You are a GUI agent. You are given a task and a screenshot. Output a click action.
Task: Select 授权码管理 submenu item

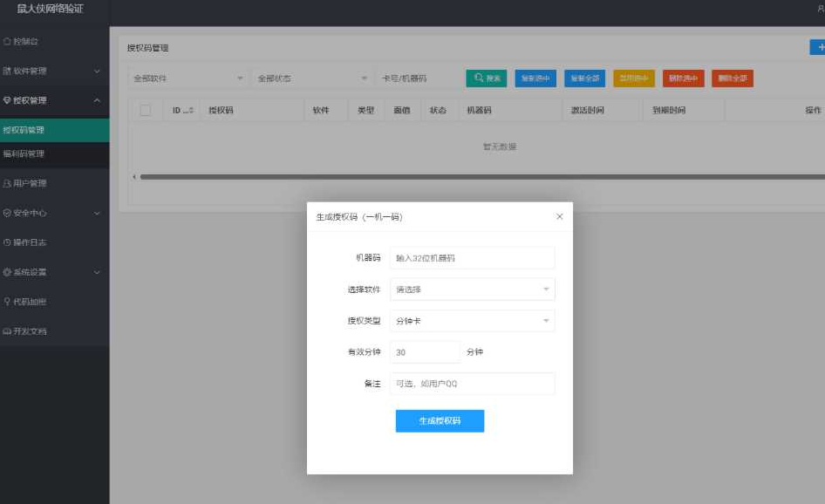(x=55, y=130)
